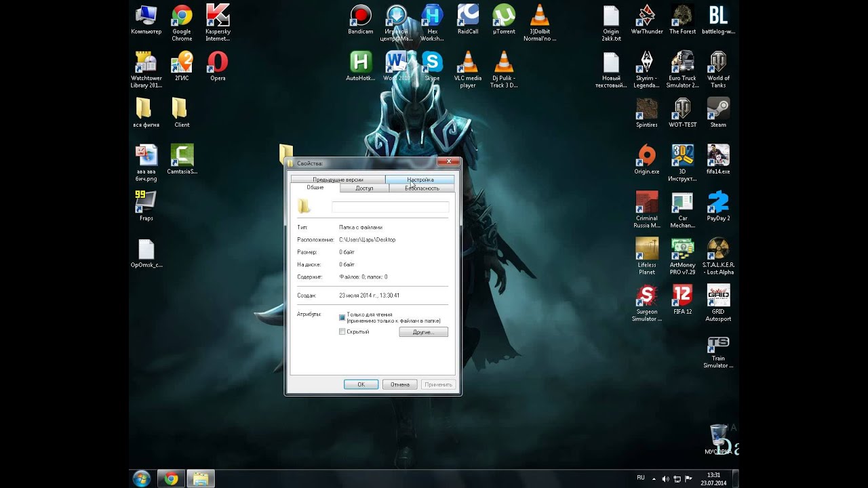Click the Другие... attributes button
The height and width of the screenshot is (488, 868).
(423, 332)
